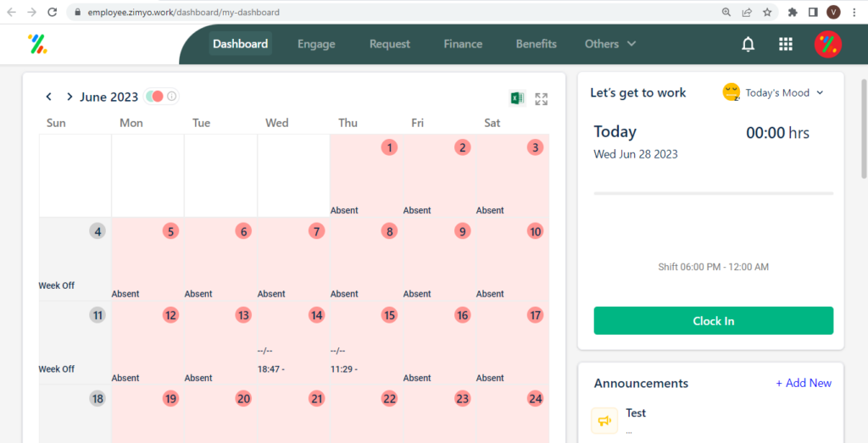Bookmark page with star icon
868x443 pixels.
coord(767,12)
